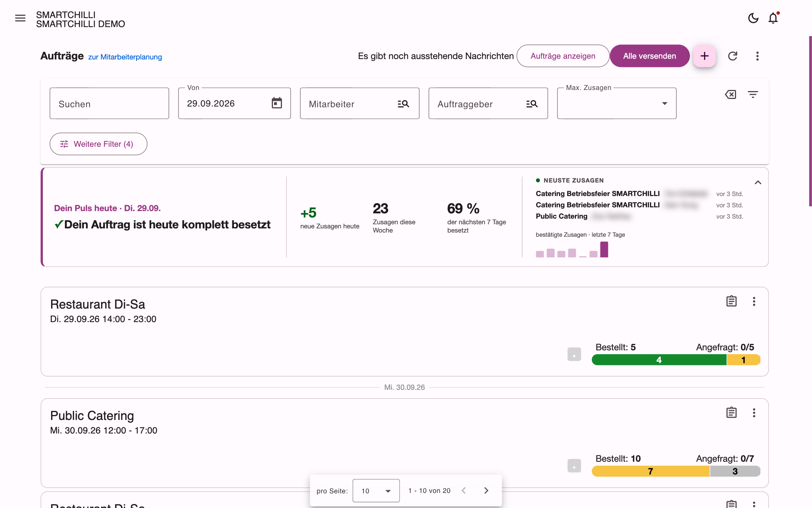Open filter list icon
The height and width of the screenshot is (508, 812).
753,94
